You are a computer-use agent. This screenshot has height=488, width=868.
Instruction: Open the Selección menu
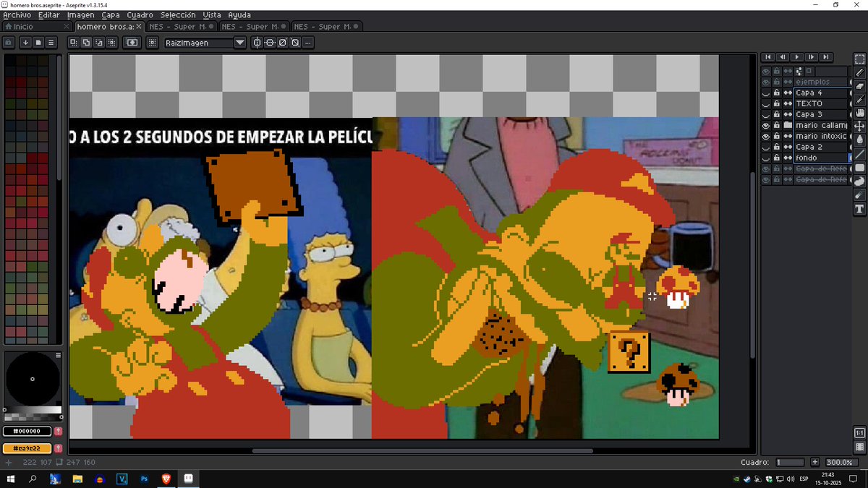178,14
